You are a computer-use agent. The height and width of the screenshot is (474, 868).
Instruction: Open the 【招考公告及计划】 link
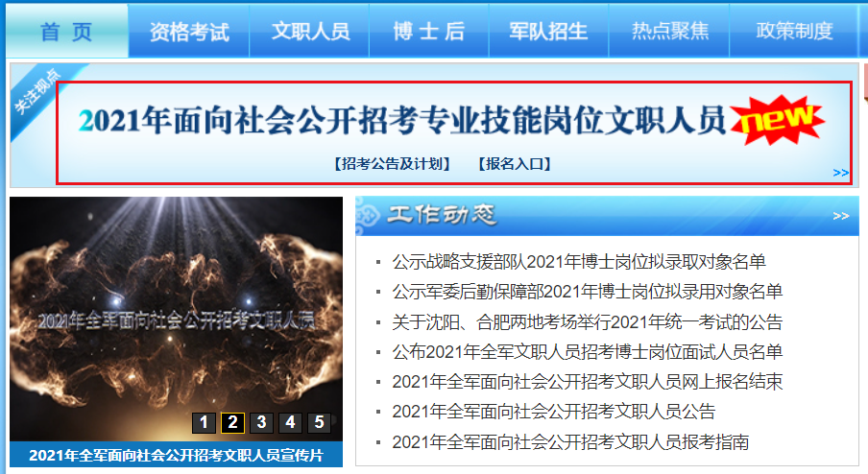click(392, 164)
